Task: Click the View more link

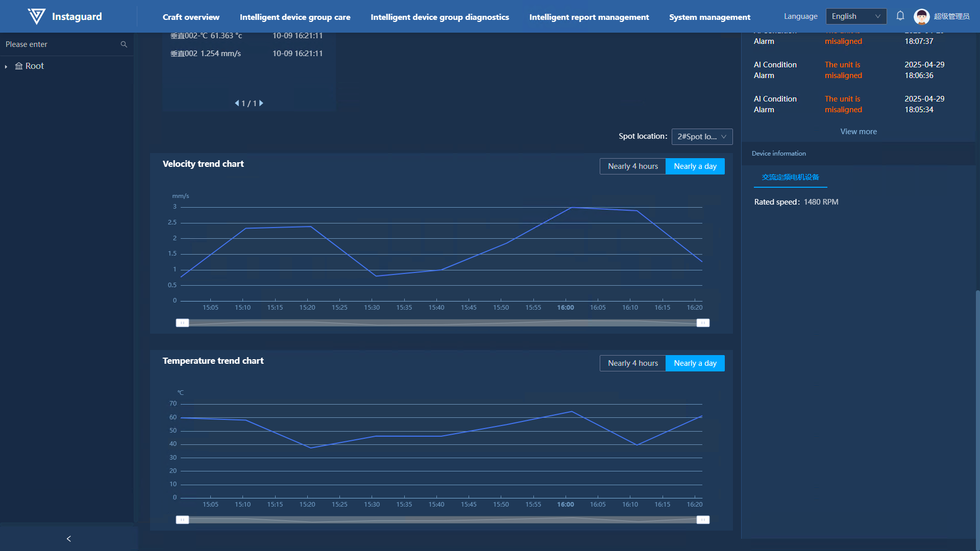Action: (858, 132)
